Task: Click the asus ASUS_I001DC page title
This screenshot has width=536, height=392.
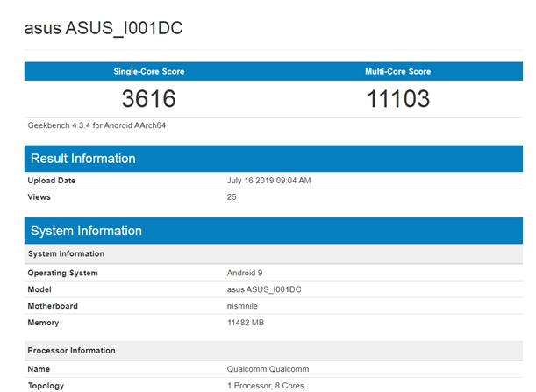Action: (x=104, y=28)
